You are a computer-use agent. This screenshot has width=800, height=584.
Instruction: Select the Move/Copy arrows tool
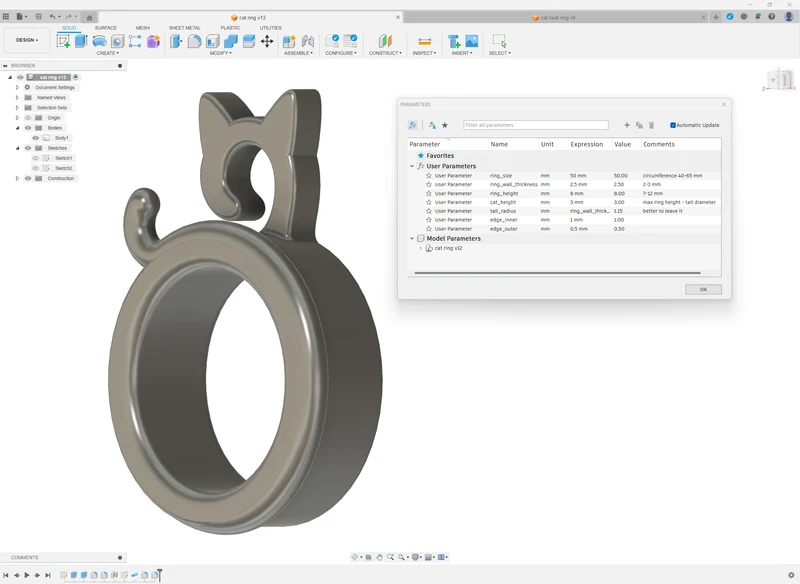pos(267,41)
